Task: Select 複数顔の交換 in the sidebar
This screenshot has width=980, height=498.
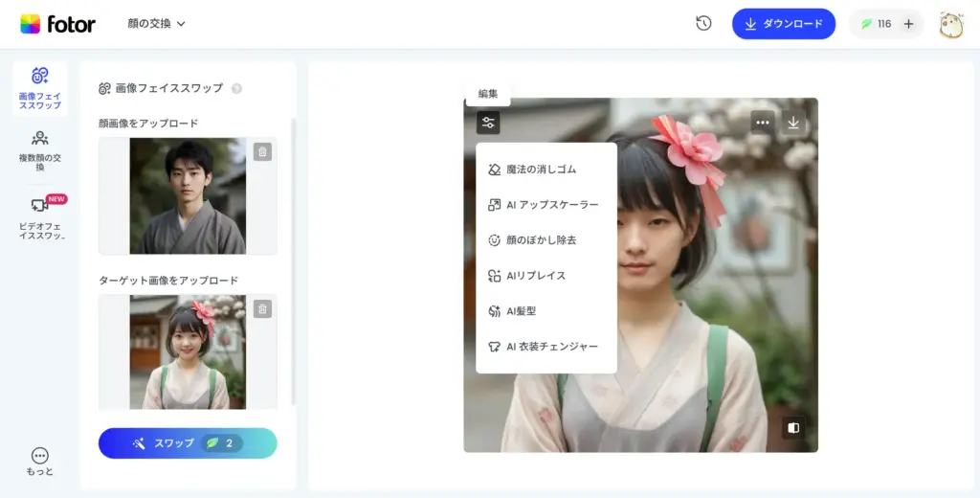Action: [x=40, y=150]
